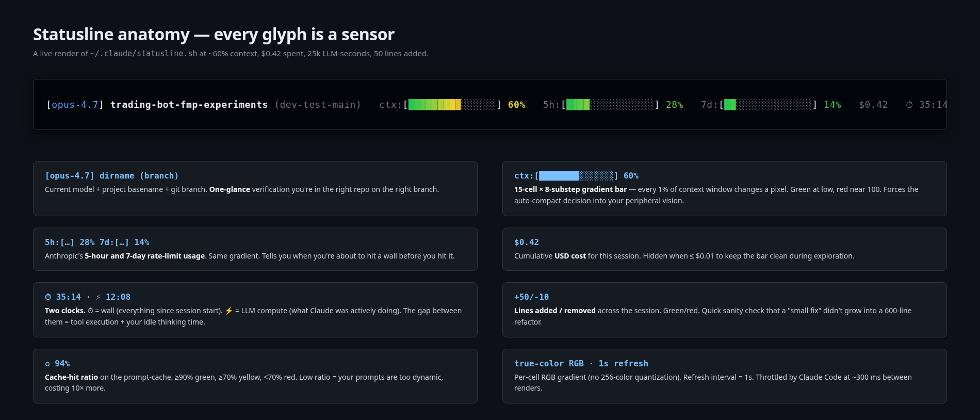
Task: Click the '$0.42' card heading
Action: click(527, 243)
